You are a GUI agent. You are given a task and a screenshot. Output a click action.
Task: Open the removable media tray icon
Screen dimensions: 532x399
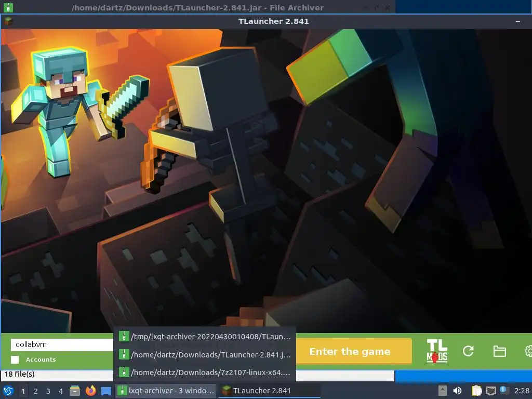click(443, 391)
